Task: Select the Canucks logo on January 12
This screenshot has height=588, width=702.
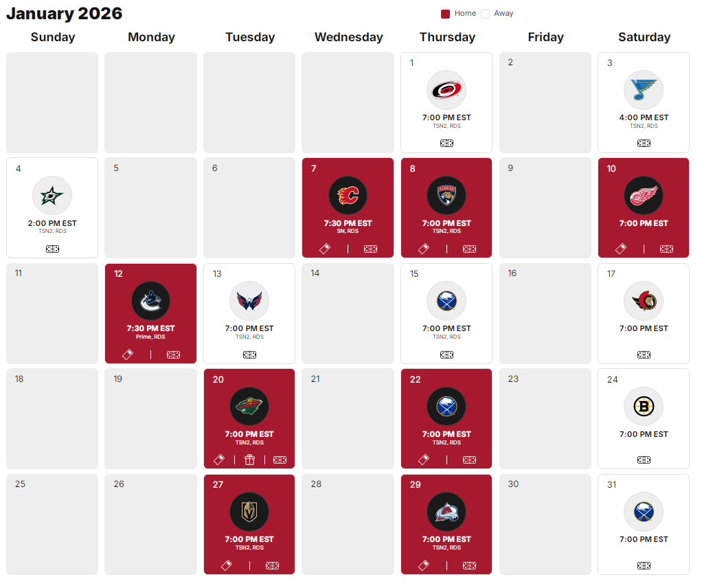Action: (150, 300)
